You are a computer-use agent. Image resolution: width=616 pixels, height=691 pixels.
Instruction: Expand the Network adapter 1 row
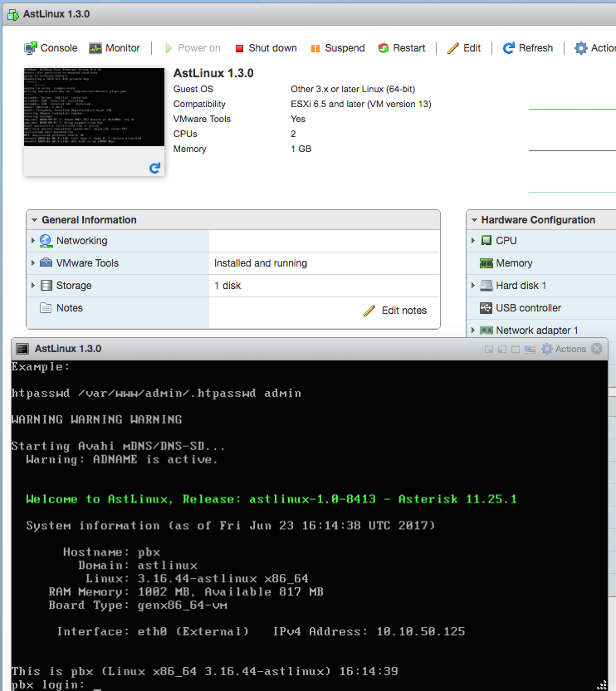pyautogui.click(x=473, y=330)
